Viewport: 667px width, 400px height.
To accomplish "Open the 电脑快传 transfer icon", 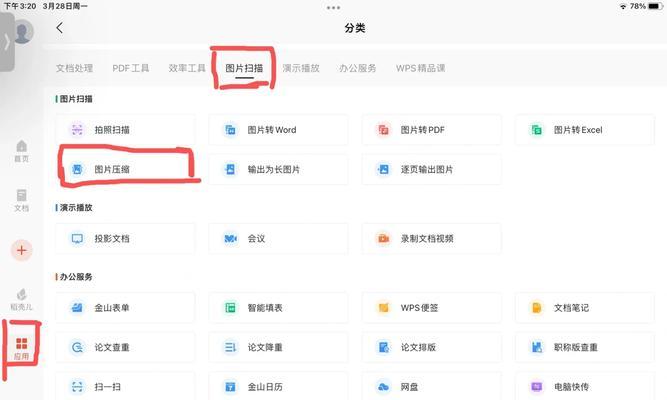I will click(536, 387).
